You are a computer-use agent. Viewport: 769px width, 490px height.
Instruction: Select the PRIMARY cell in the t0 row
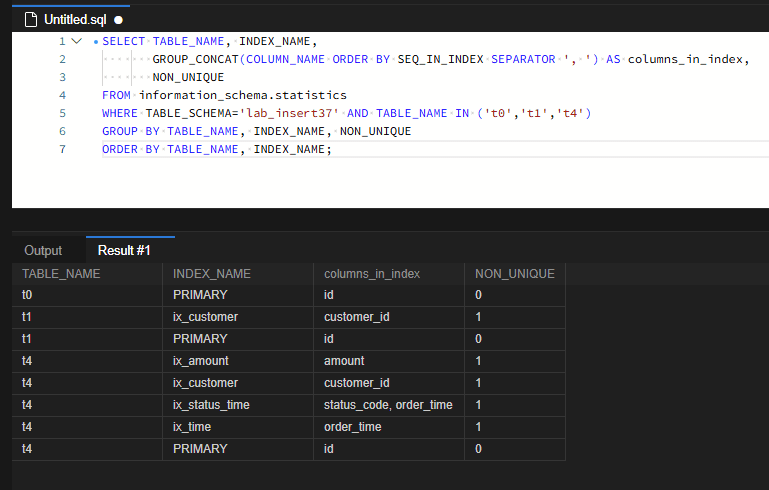point(238,295)
